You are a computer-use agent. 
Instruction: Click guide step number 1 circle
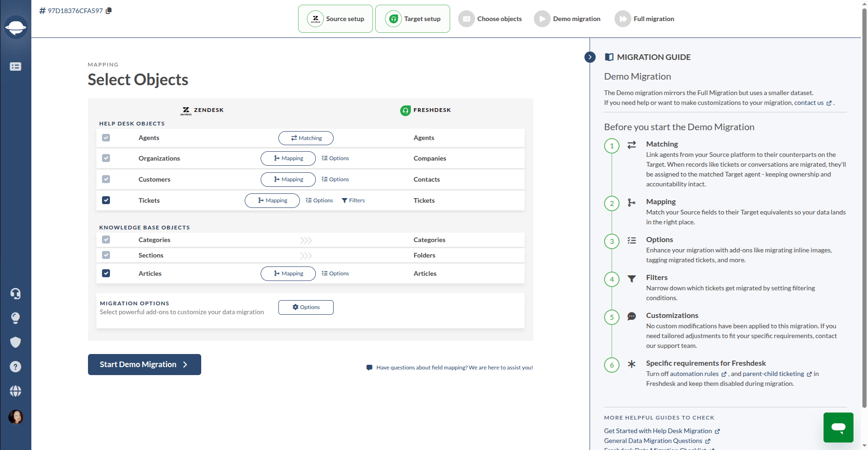coord(612,146)
